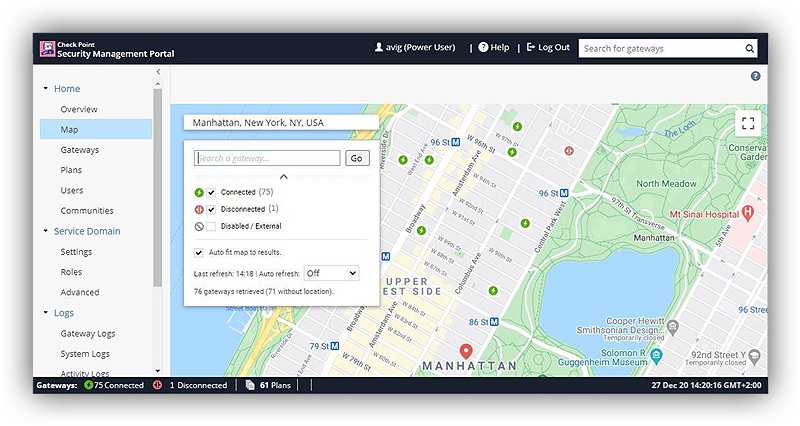Click the Disabled / External legend icon
Viewport: 800px width, 426px height.
199,227
